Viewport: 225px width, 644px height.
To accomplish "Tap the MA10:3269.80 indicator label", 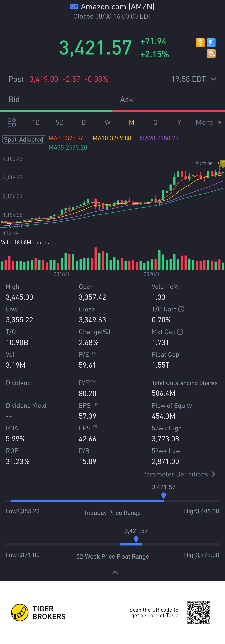I will tap(112, 138).
